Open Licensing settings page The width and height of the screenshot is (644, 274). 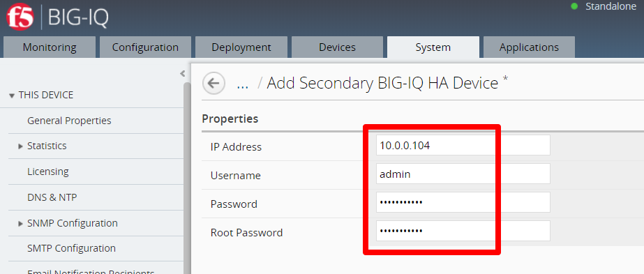pos(48,172)
